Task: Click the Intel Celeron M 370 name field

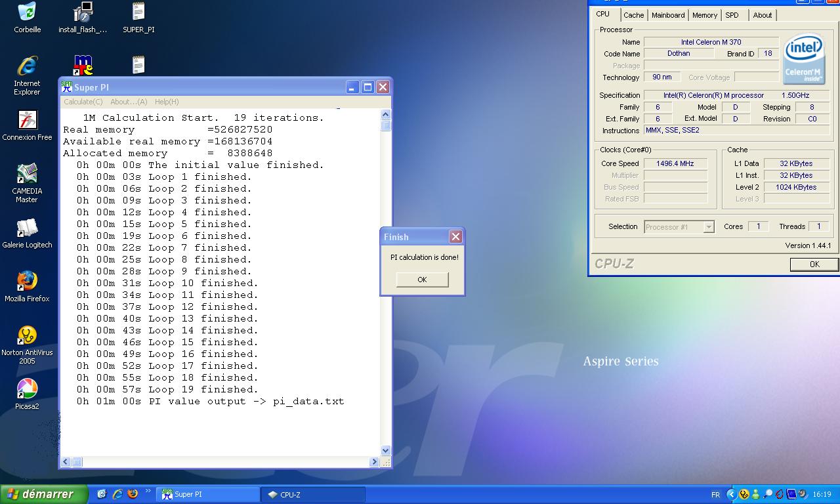Action: click(711, 42)
